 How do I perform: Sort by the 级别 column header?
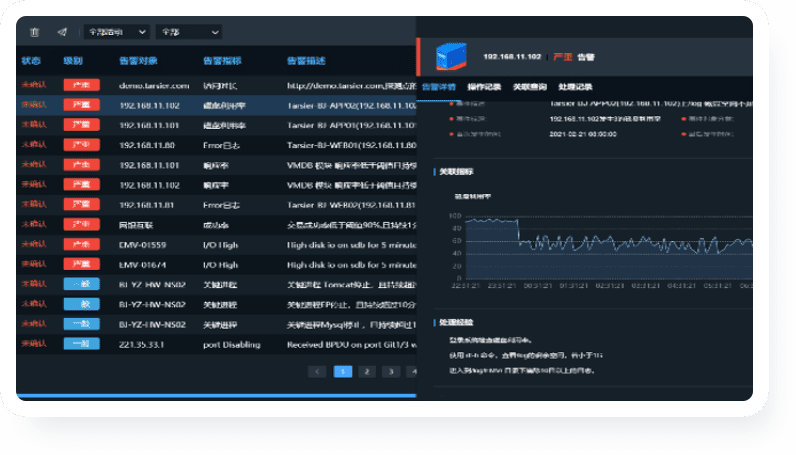[73, 61]
